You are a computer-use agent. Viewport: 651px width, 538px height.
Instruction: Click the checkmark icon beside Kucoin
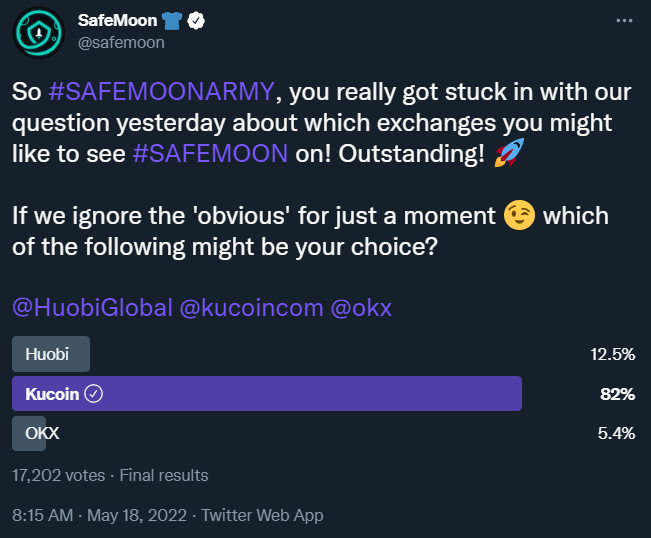pos(93,394)
